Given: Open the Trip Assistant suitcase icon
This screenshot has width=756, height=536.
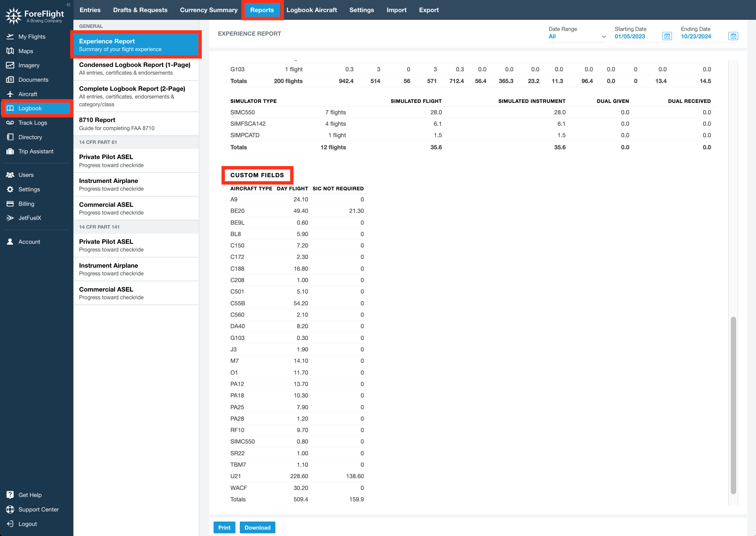Looking at the screenshot, I should [10, 151].
